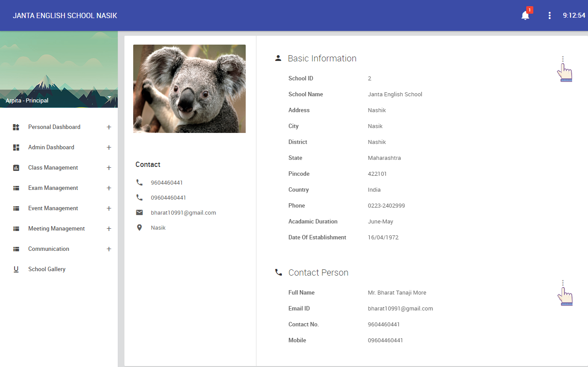This screenshot has height=367, width=588.
Task: Open the header three-dot options menu
Action: coord(550,15)
